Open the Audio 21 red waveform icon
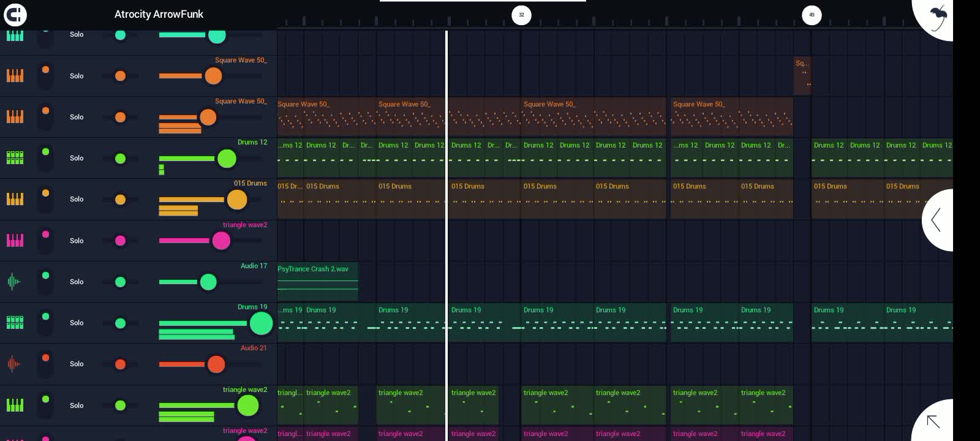This screenshot has width=980, height=441. (13, 364)
